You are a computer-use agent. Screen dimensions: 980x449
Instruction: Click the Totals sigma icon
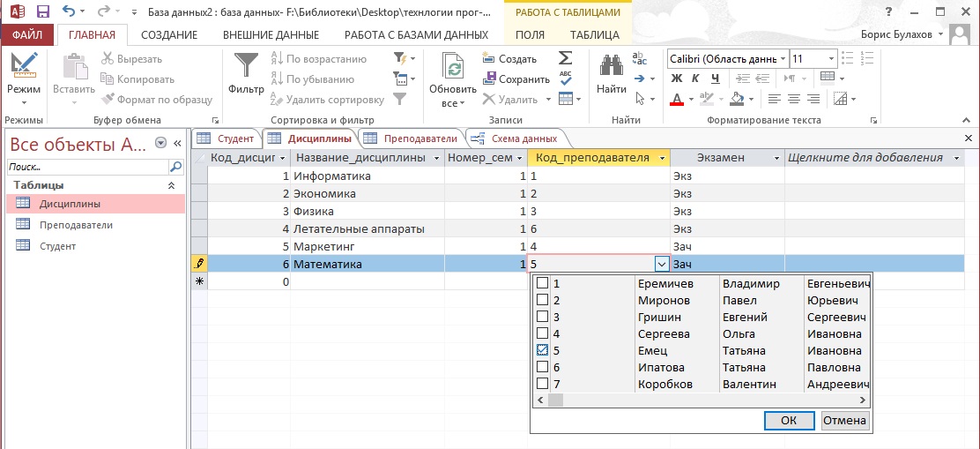565,58
